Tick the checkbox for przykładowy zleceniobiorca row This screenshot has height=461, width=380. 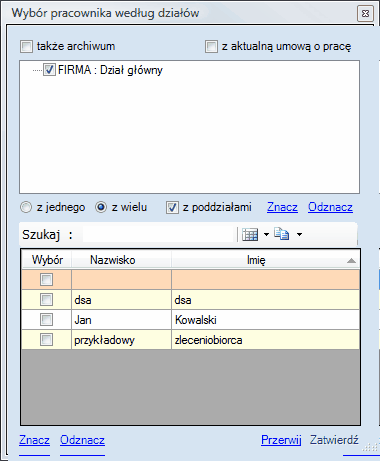coord(46,340)
